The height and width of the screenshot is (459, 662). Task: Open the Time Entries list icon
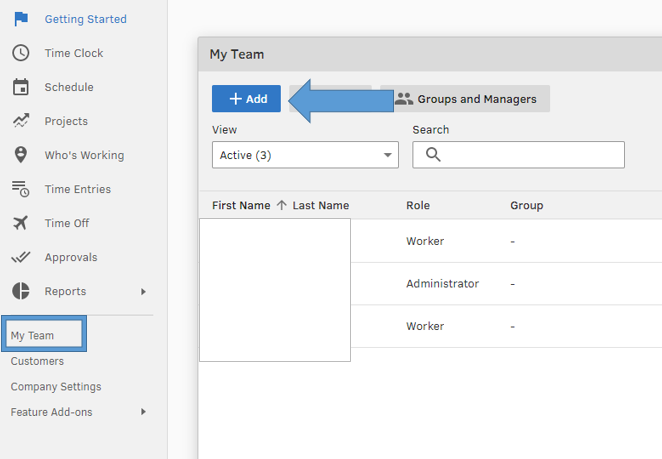tap(20, 189)
